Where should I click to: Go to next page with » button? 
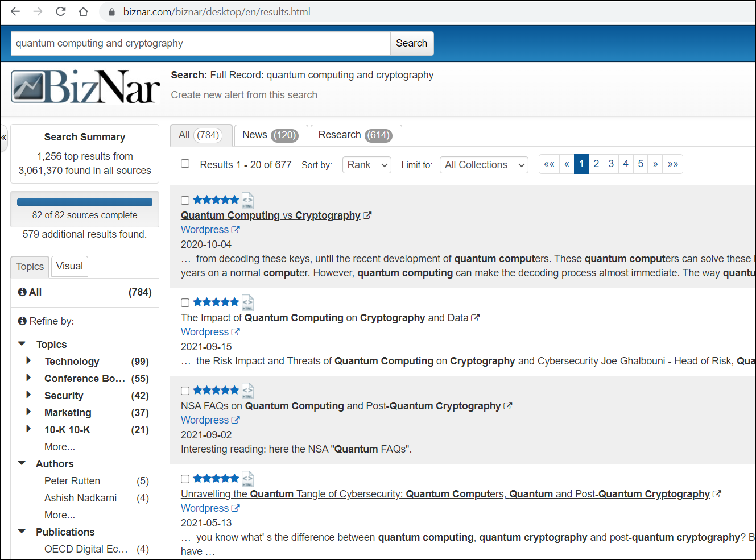[655, 164]
